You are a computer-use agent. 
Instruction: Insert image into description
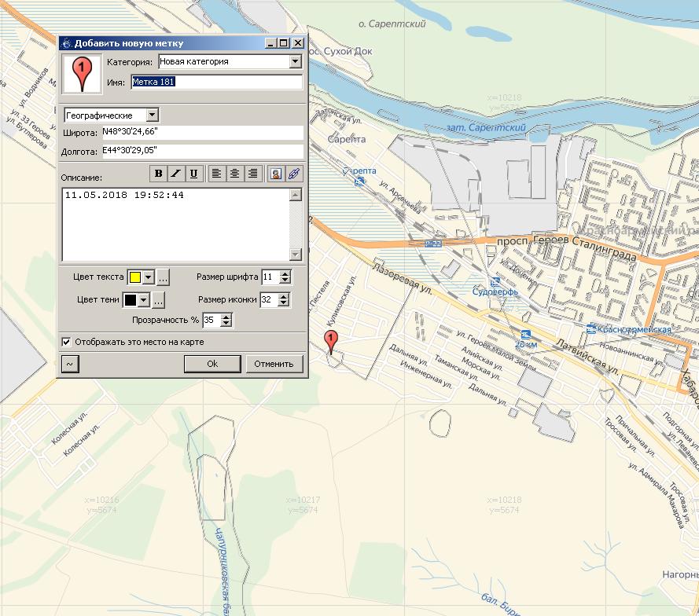(x=276, y=174)
